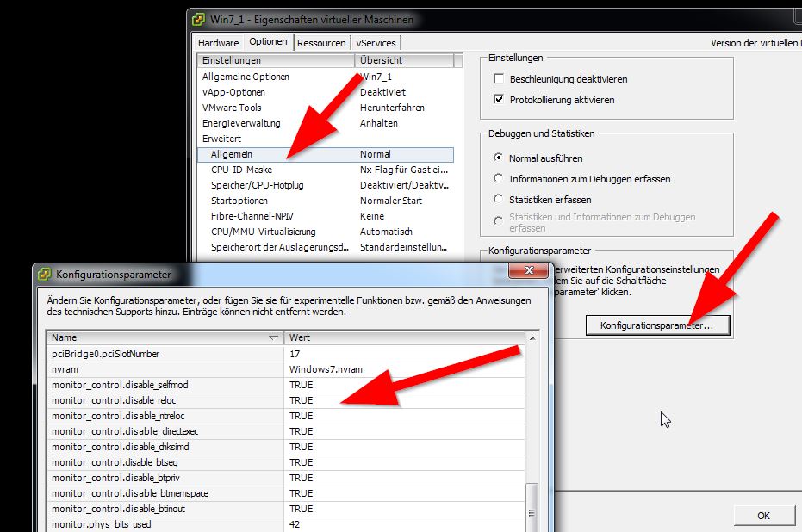Sort by the Name column header dropdown arrow
This screenshot has height=532, width=802.
274,337
